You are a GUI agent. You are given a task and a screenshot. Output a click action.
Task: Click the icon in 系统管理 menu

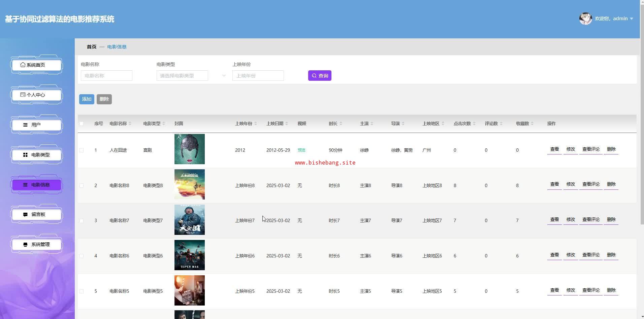click(25, 244)
